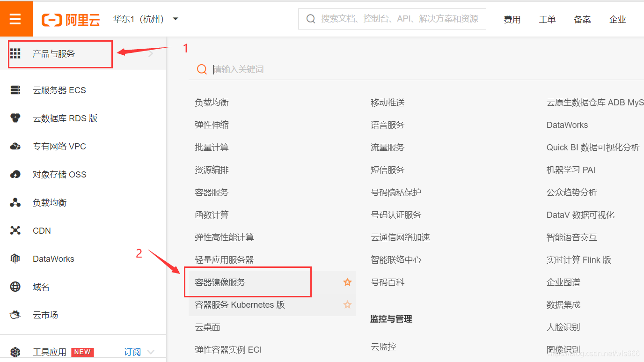The image size is (644, 362).
Task: Click the CDN sidebar icon
Action: [15, 231]
